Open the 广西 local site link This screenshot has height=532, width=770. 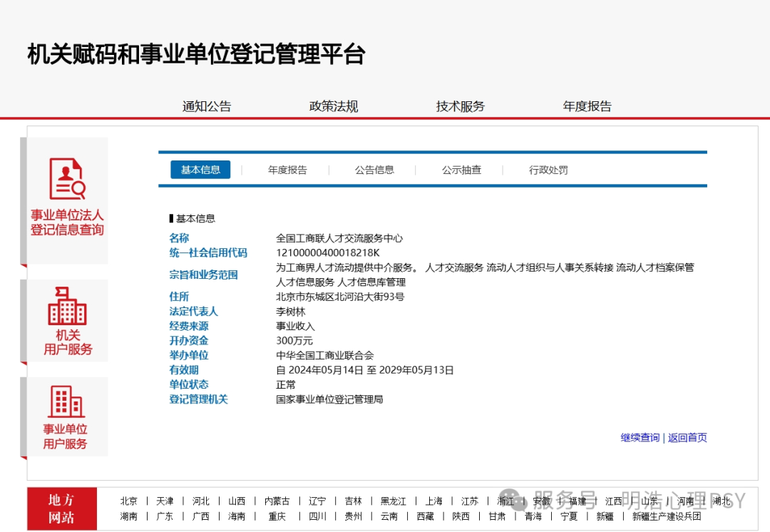click(200, 516)
